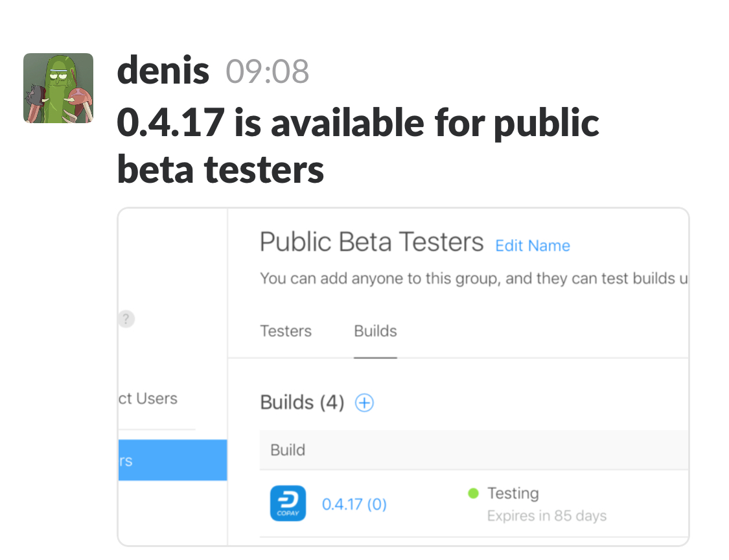Screen dimensions: 729x560
Task: Click the Build column header
Action: coord(288,450)
